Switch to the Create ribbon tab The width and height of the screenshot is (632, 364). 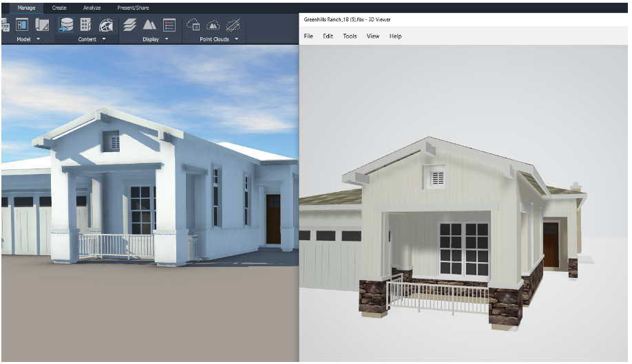click(59, 8)
